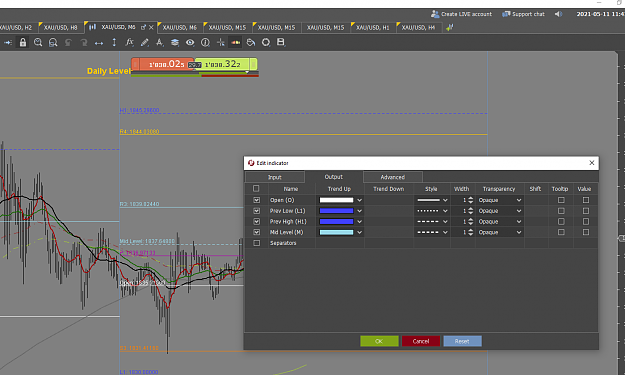The height and width of the screenshot is (375, 625).
Task: Select the pencil drawing tool
Action: click(x=145, y=42)
